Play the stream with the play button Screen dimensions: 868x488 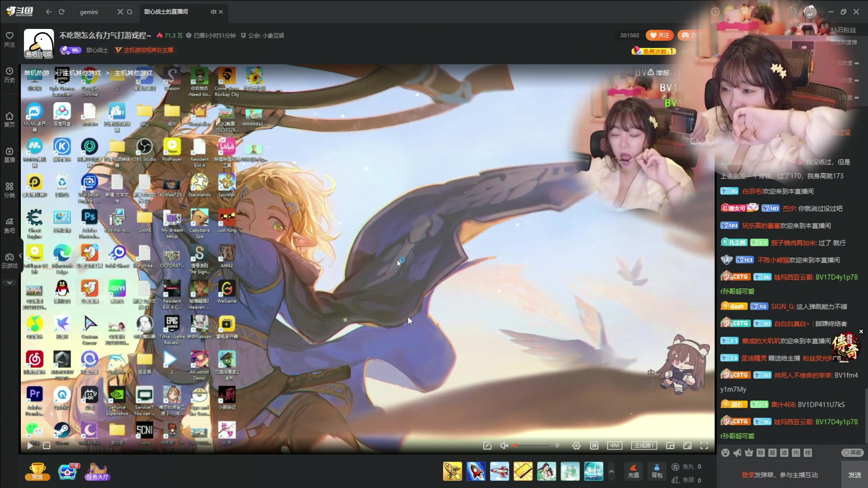click(x=30, y=446)
